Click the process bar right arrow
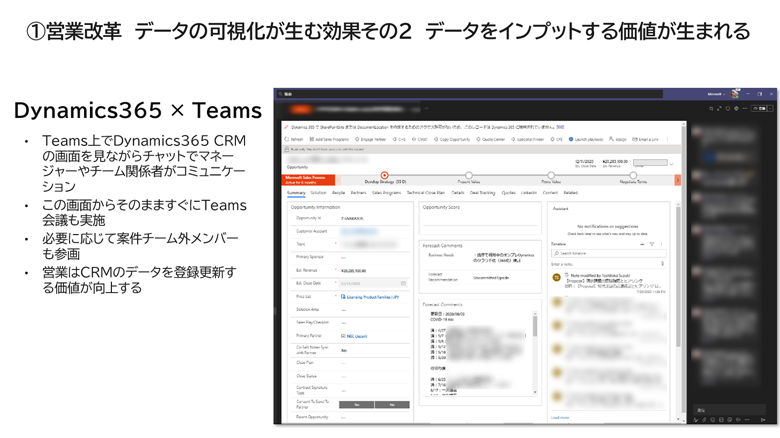780x438 pixels. [677, 180]
